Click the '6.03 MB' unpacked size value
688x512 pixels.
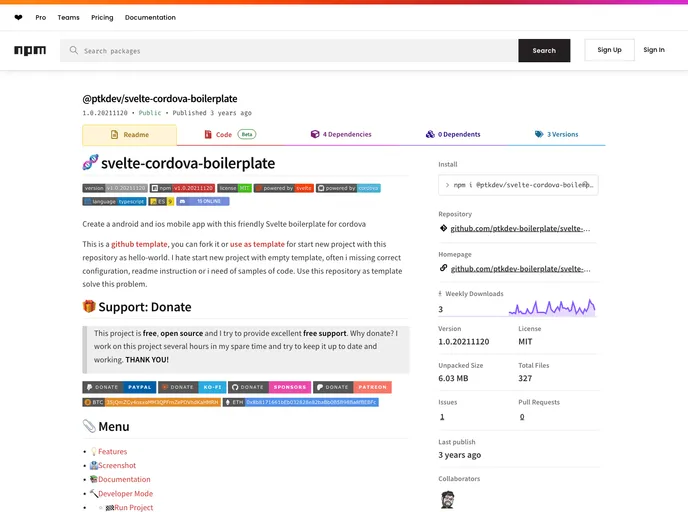(453, 378)
